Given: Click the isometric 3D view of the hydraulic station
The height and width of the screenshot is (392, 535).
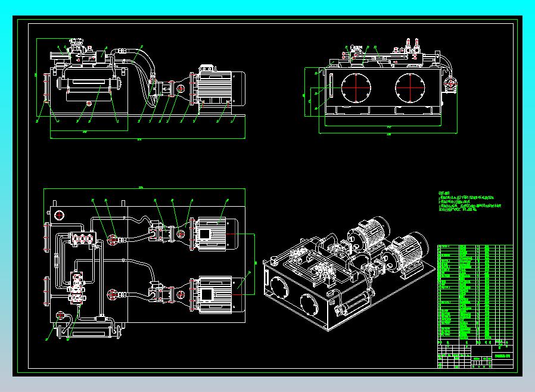Looking at the screenshot, I should 349,273.
